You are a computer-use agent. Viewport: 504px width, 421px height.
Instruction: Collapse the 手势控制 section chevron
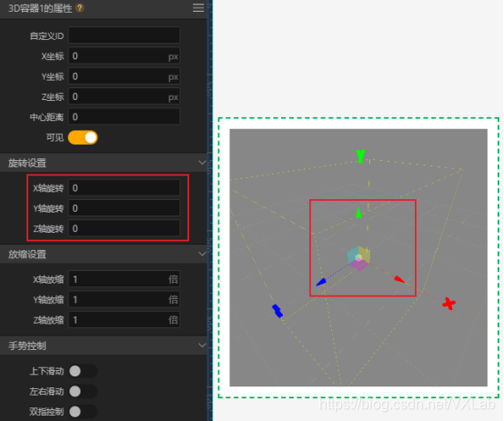point(202,346)
